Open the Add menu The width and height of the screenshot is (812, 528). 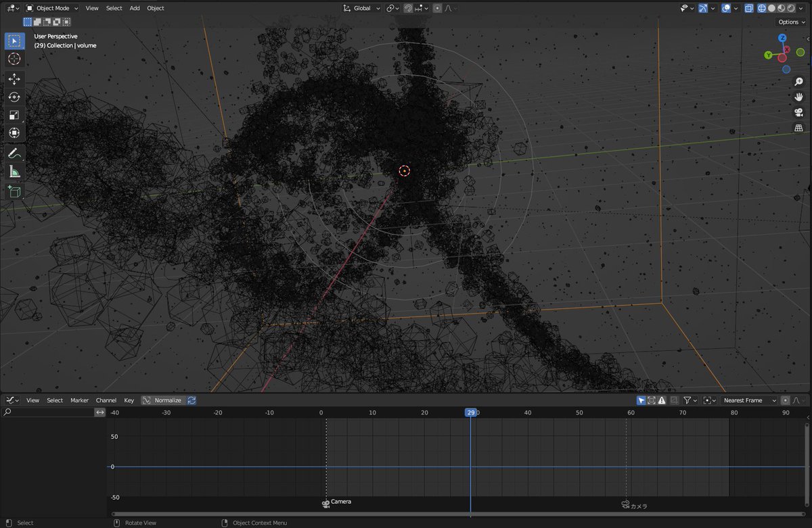click(135, 8)
